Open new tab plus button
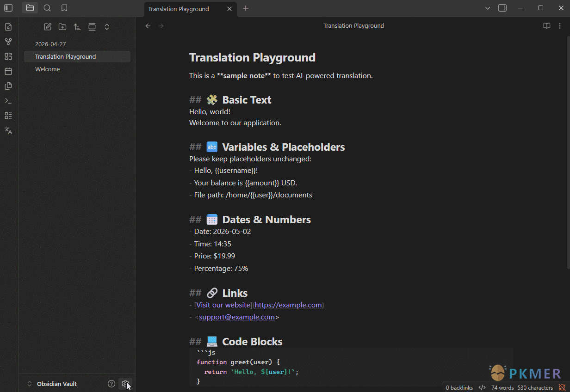Viewport: 570px width, 392px height. (246, 8)
